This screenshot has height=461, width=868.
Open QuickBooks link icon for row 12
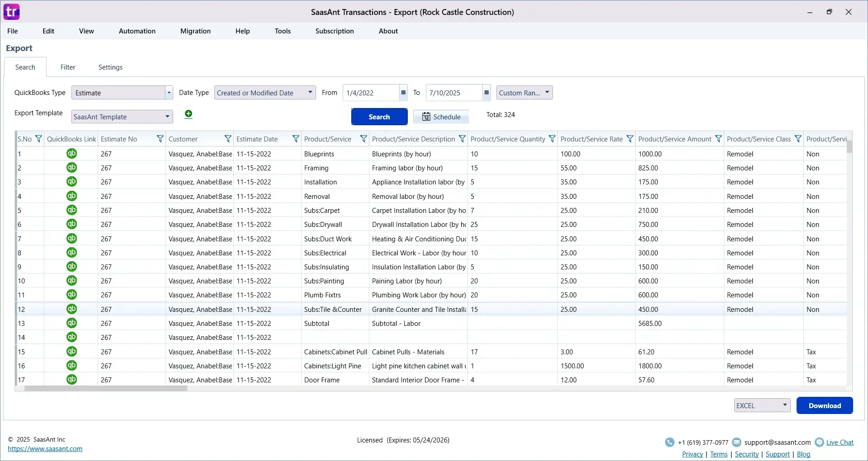71,309
